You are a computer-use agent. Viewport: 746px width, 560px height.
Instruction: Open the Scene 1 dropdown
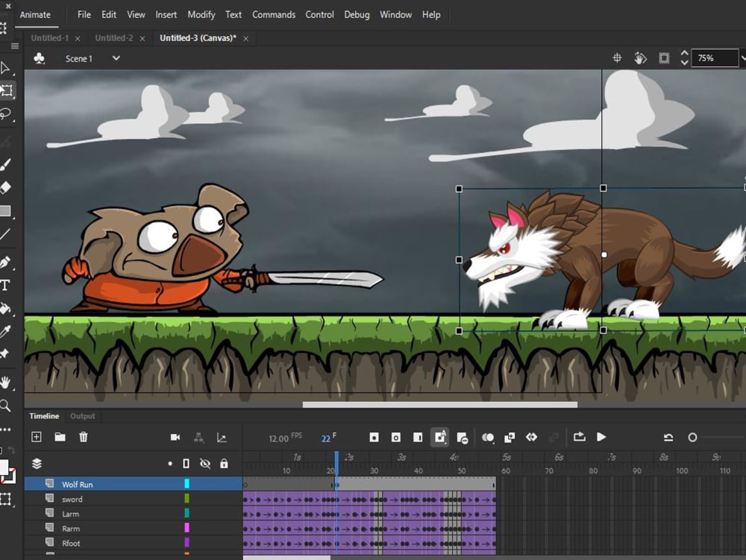[116, 58]
